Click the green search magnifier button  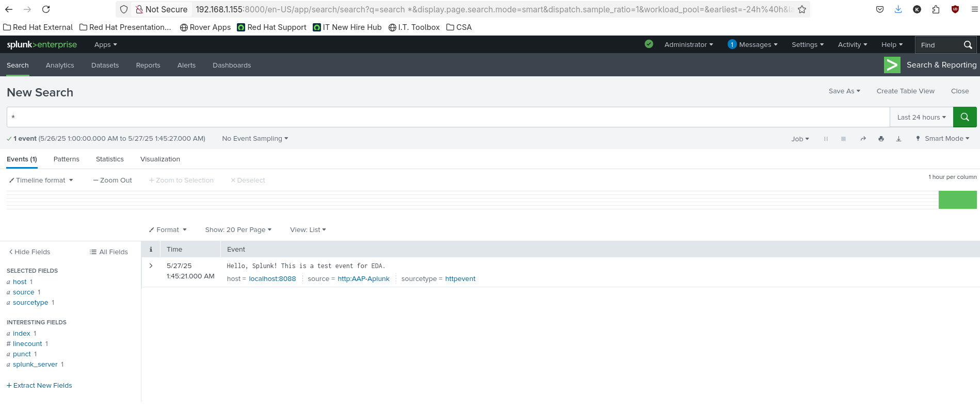[x=965, y=117]
